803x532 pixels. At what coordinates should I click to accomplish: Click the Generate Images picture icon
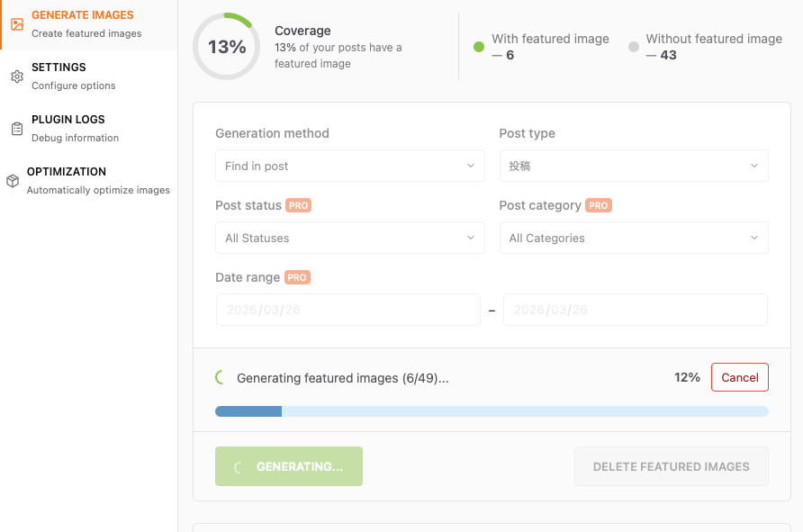click(x=17, y=24)
